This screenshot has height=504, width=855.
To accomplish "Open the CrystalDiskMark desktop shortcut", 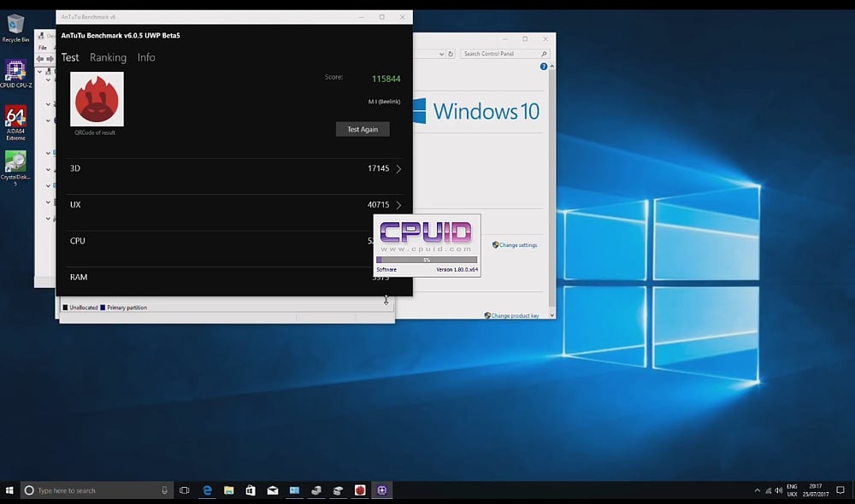I will coord(15,163).
